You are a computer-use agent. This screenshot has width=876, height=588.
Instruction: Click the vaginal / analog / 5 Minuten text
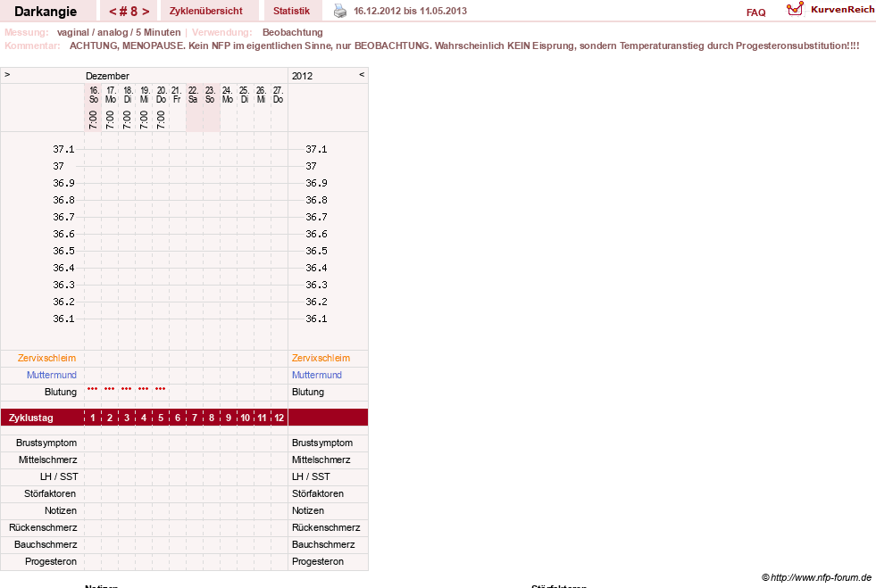(119, 32)
